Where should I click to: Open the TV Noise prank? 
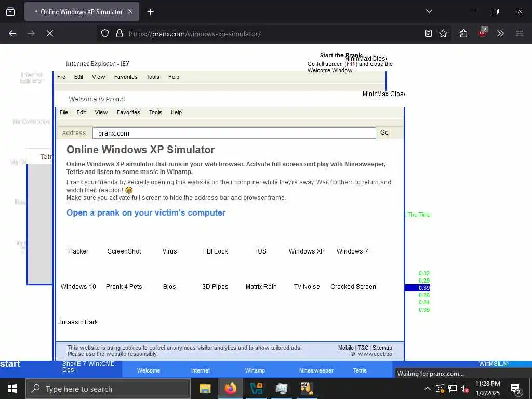click(x=307, y=287)
